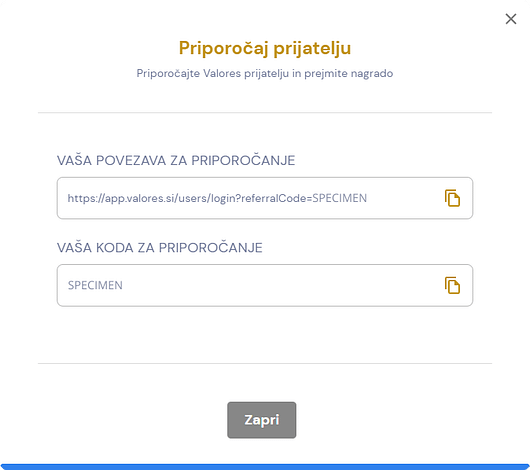
Task: Click the https://app.valores.si referral URL text
Action: 217,198
